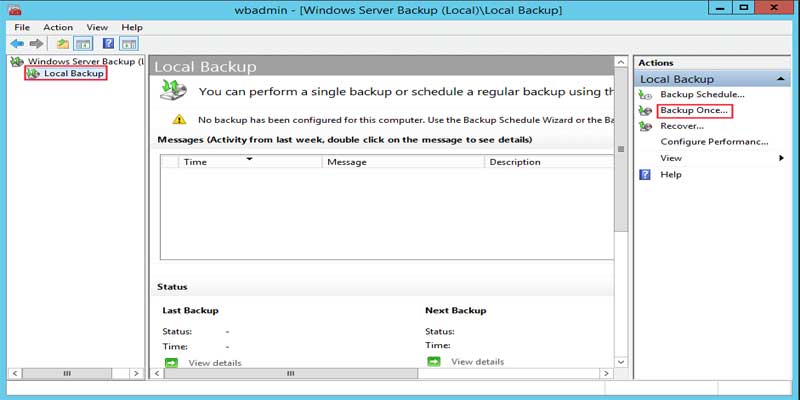Click the Description column header

point(549,162)
